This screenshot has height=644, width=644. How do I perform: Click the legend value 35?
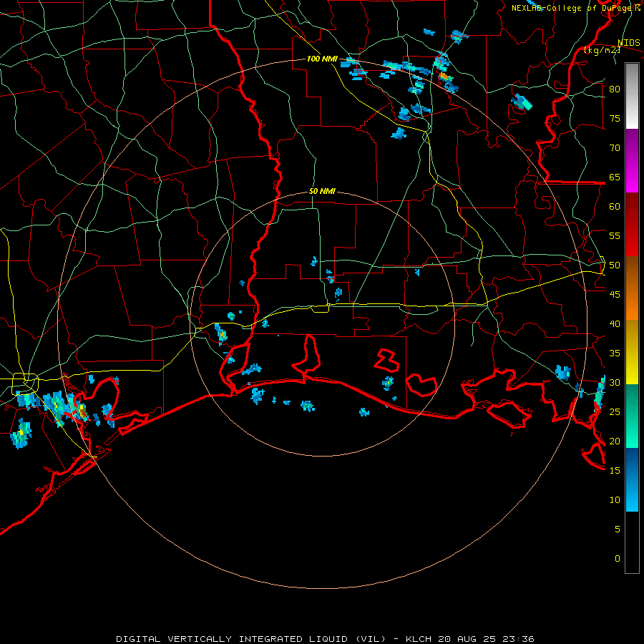point(615,353)
